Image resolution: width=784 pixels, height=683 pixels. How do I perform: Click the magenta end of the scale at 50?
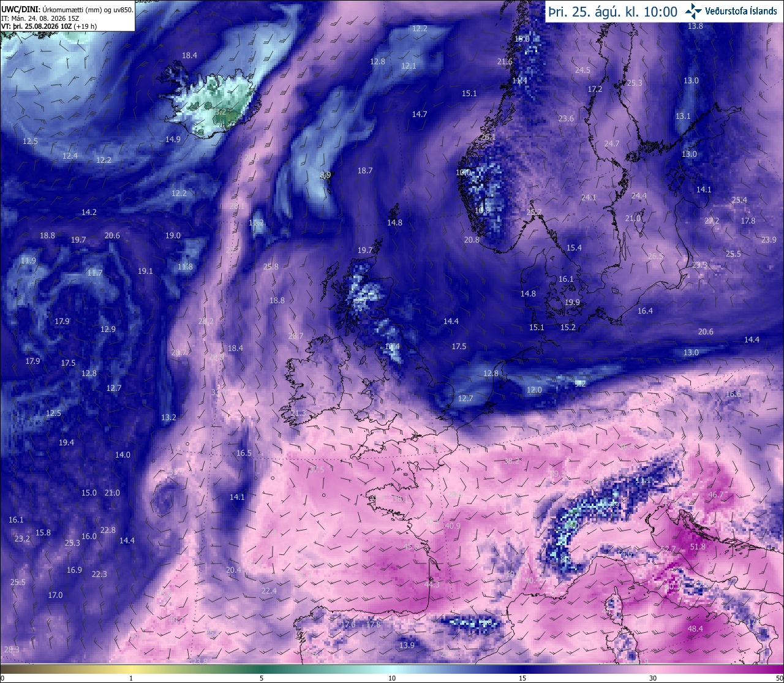click(x=778, y=669)
